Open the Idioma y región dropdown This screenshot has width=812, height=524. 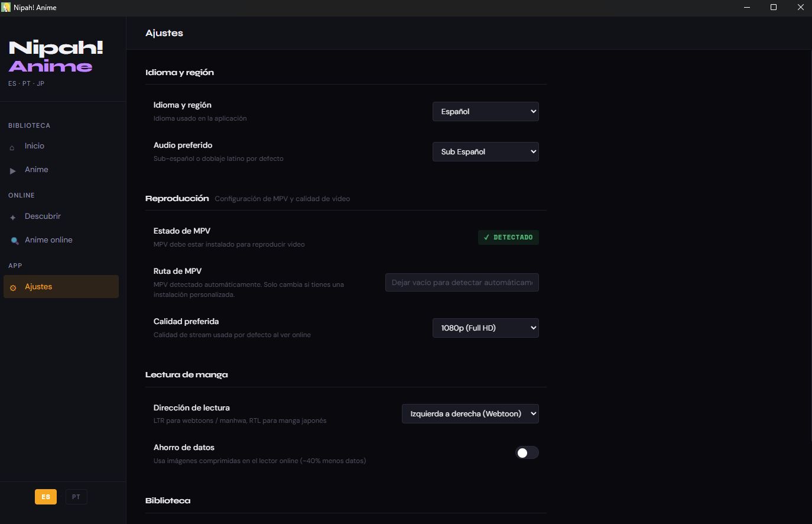point(485,111)
